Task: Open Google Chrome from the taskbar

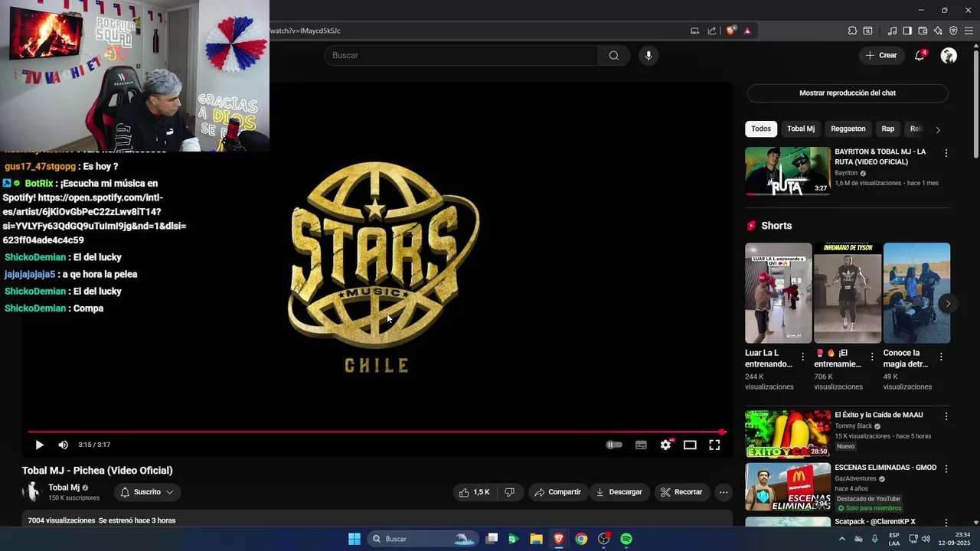Action: click(x=581, y=539)
